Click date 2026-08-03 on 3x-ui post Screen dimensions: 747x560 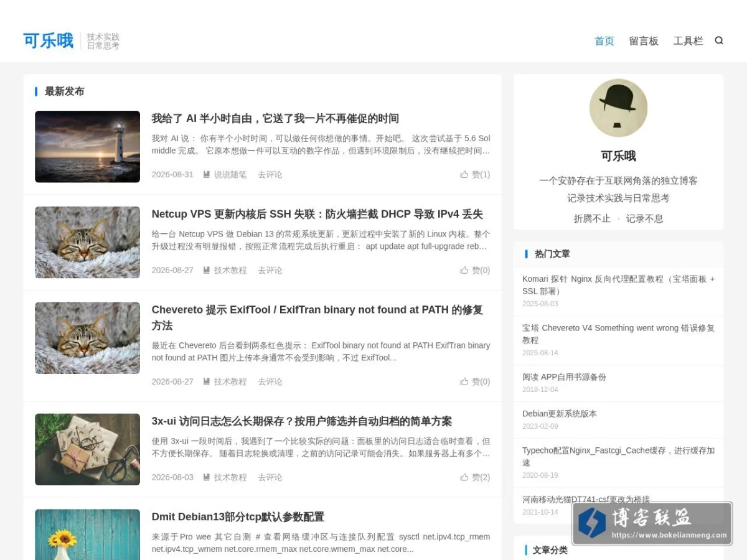[172, 478]
